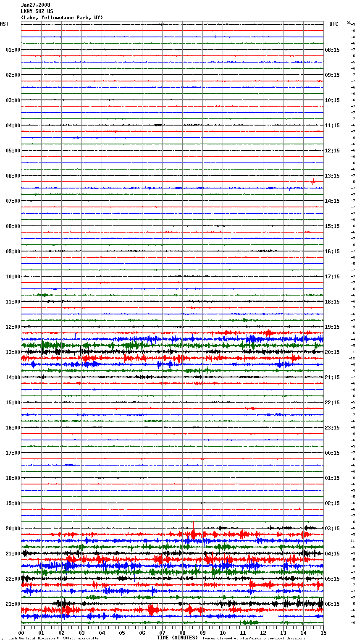Click the DC value -11
The width and height of the screenshot is (357, 644).
[x=352, y=541]
